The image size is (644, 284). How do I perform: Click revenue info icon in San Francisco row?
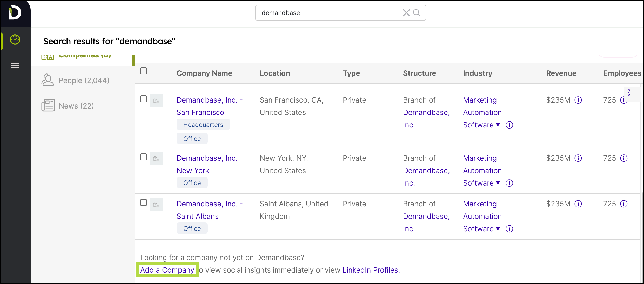click(x=578, y=100)
